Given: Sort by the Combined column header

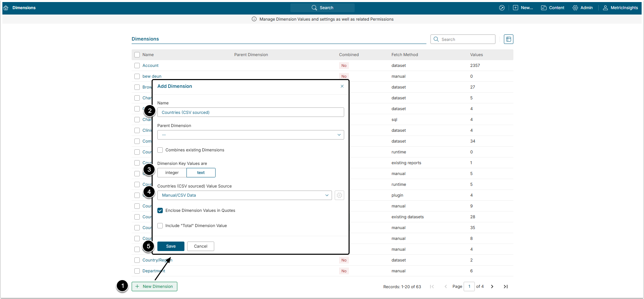Looking at the screenshot, I should tap(349, 55).
